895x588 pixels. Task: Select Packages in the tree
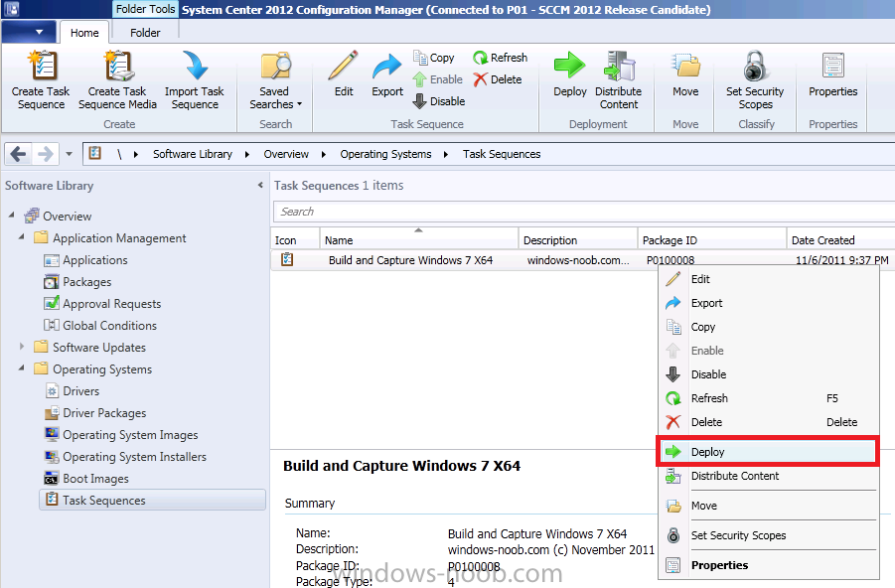(77, 282)
